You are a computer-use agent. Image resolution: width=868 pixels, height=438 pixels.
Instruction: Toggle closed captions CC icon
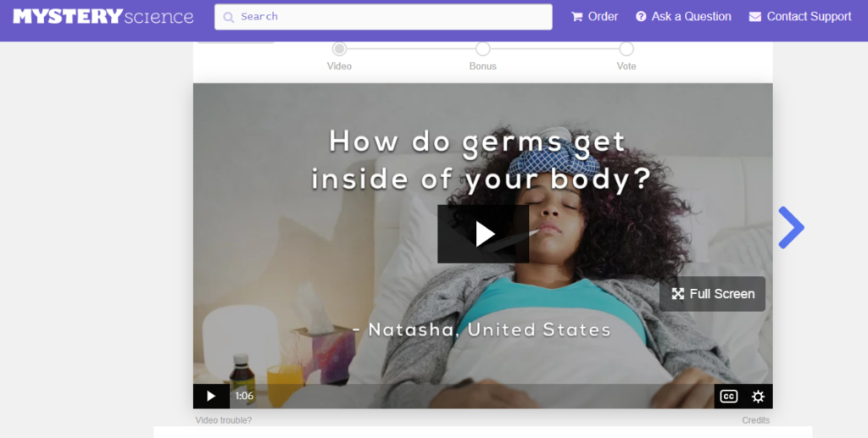tap(728, 396)
